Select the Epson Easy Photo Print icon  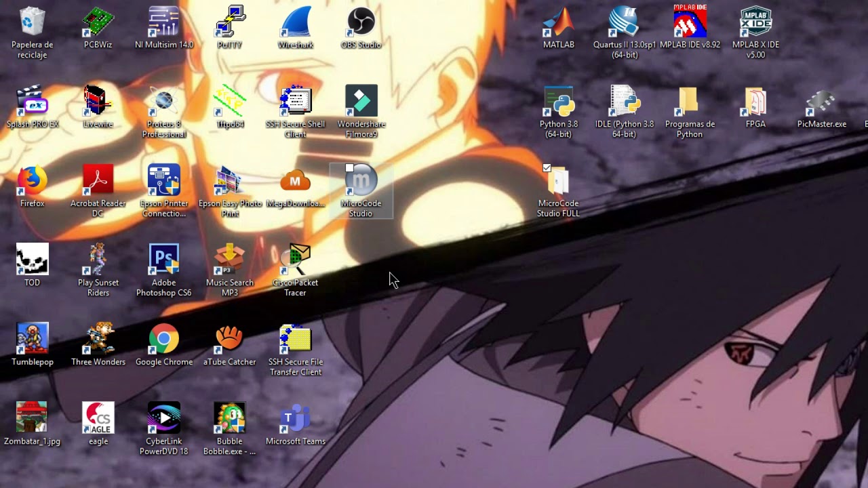229,180
